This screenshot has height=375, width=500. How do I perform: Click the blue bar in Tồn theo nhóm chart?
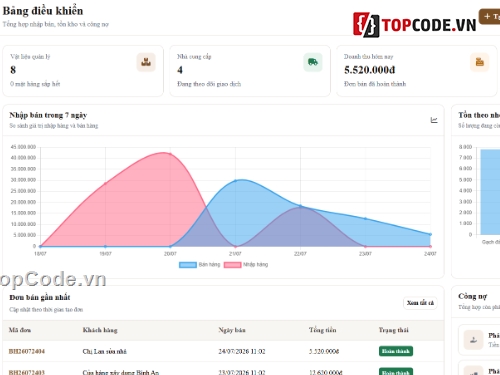pyautogui.click(x=490, y=192)
